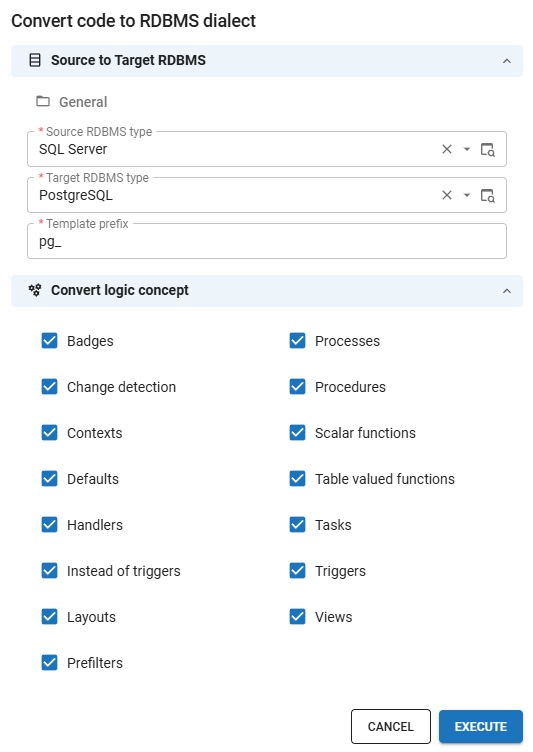Click the General group label
Viewport: 533px width, 752px height.
tap(83, 102)
